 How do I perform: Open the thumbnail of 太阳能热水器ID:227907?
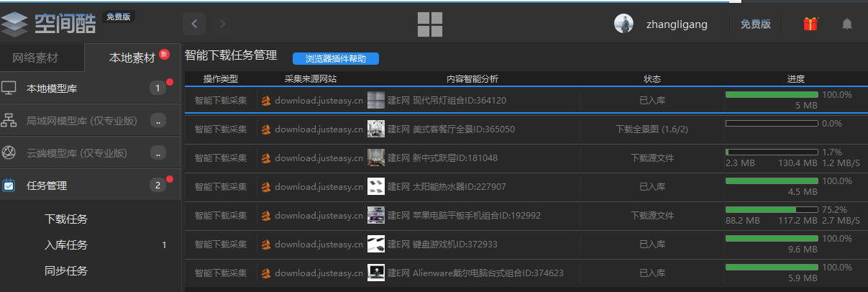[x=376, y=186]
